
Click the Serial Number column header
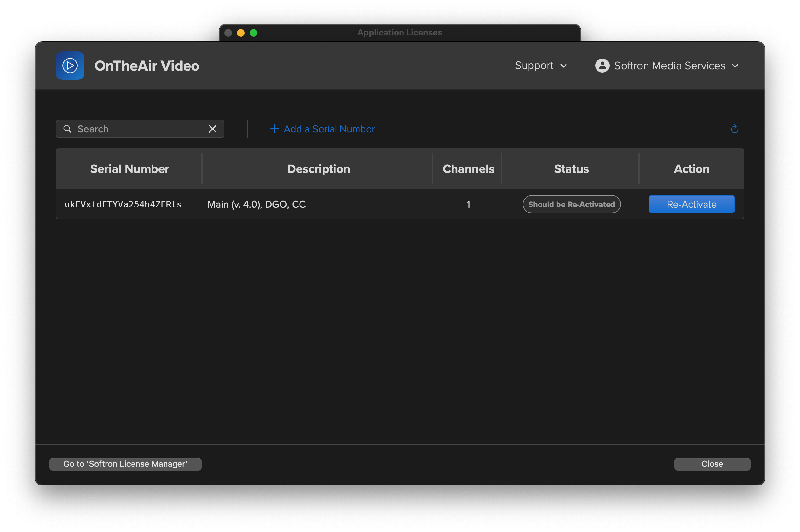129,169
